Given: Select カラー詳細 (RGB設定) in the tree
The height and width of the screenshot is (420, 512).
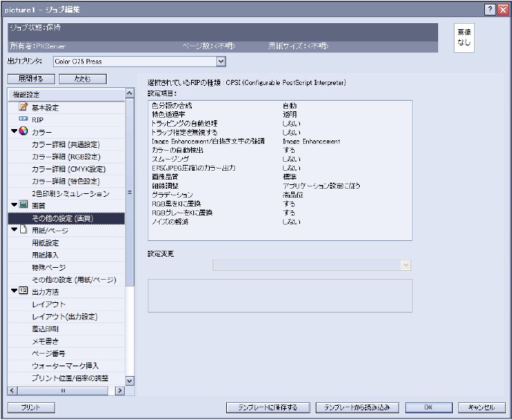Looking at the screenshot, I should 67,157.
